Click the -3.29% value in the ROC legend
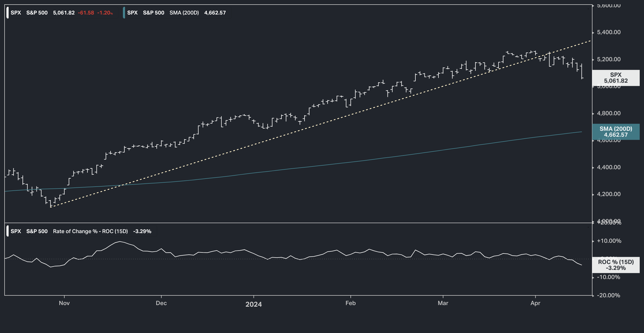Image resolution: width=644 pixels, height=333 pixels. click(x=142, y=231)
